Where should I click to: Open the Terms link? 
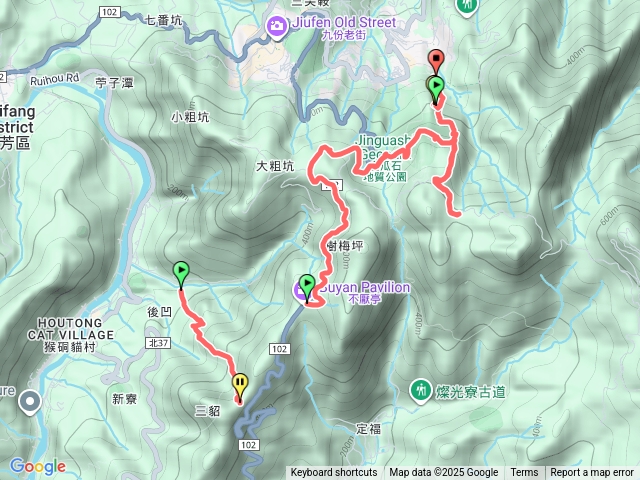[x=524, y=473]
